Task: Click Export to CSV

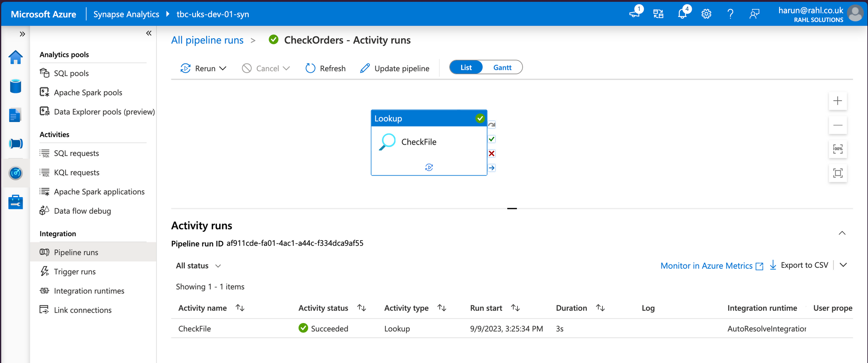Action: [799, 265]
